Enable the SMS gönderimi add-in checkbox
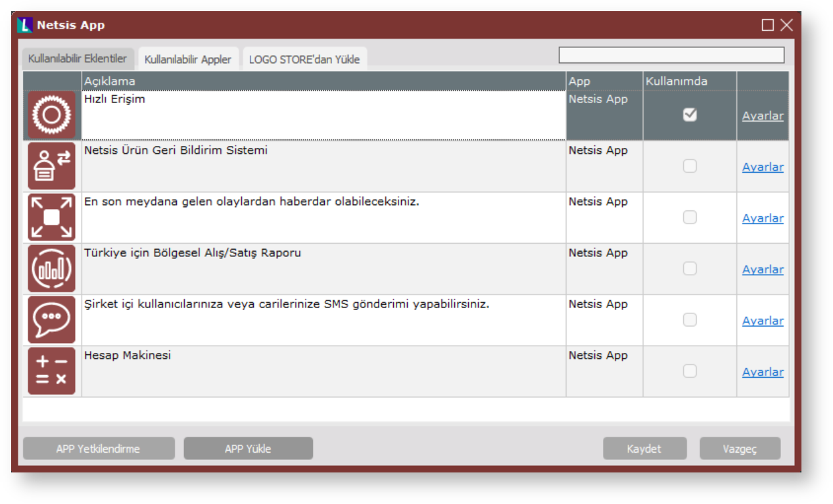This screenshot has height=504, width=833. point(690,320)
